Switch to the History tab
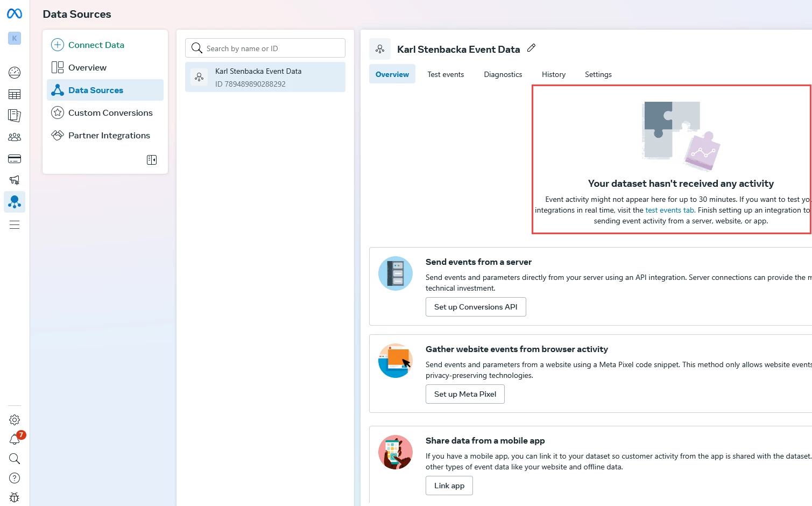Screen dimensions: 812x506 pos(554,74)
